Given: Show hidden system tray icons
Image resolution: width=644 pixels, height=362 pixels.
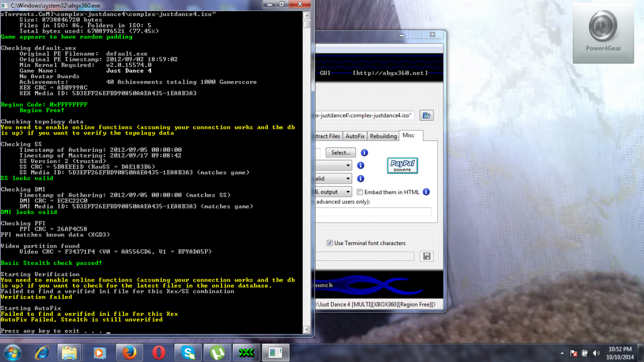Looking at the screenshot, I should click(562, 353).
